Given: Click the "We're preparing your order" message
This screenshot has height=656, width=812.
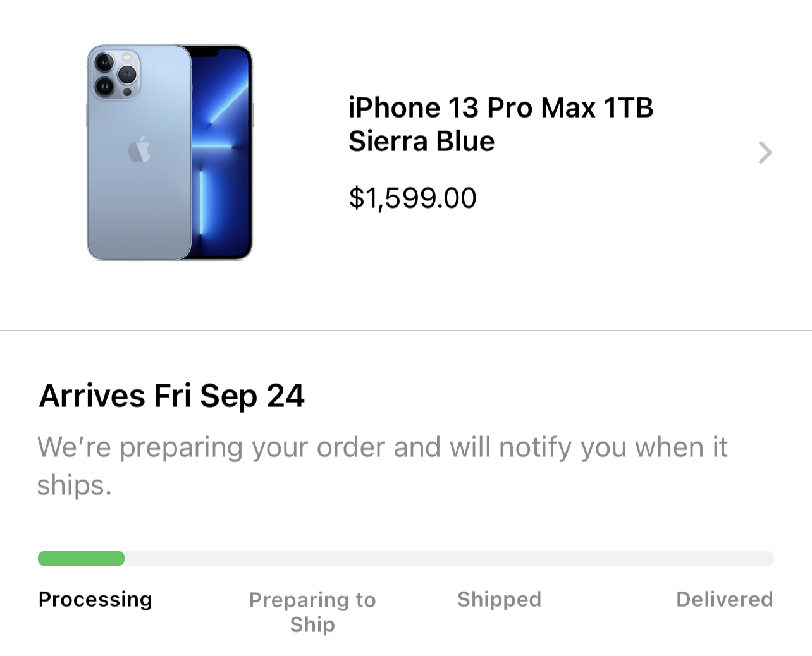Looking at the screenshot, I should [382, 447].
